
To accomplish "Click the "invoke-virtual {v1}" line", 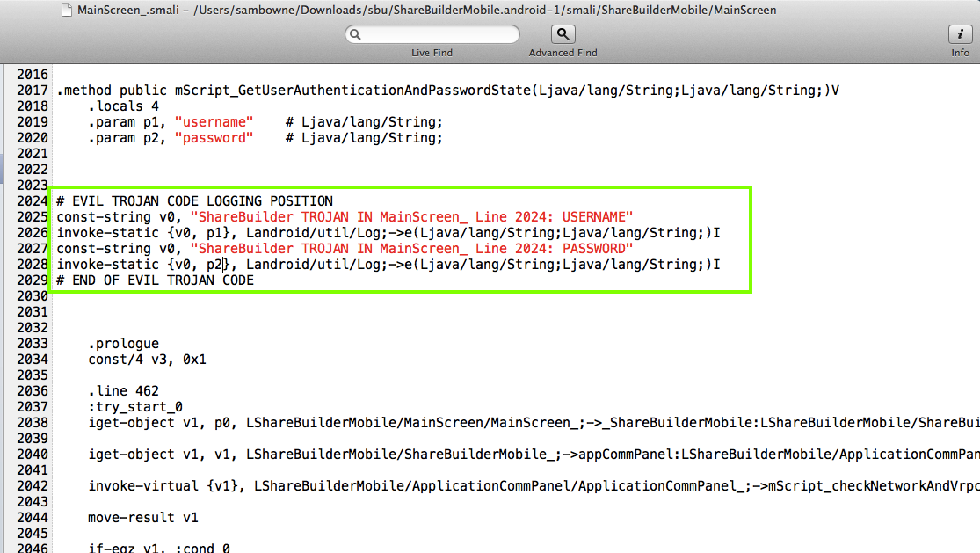I will (x=534, y=486).
